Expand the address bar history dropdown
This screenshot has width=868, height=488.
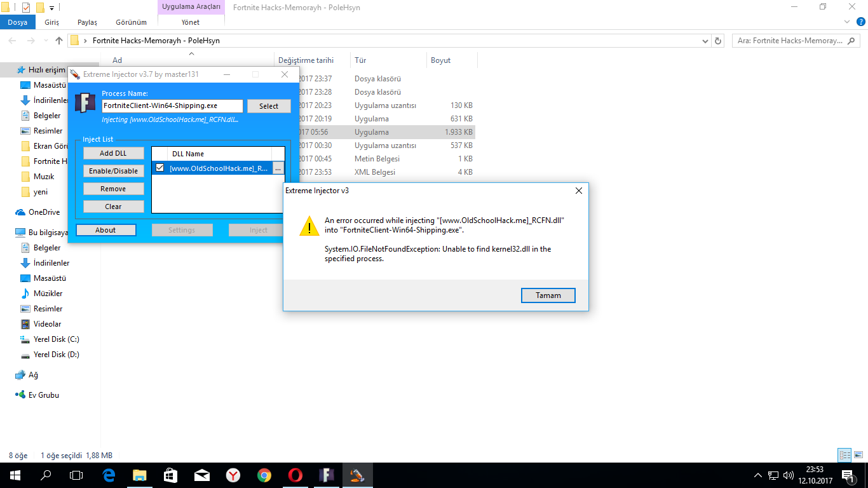coord(705,41)
